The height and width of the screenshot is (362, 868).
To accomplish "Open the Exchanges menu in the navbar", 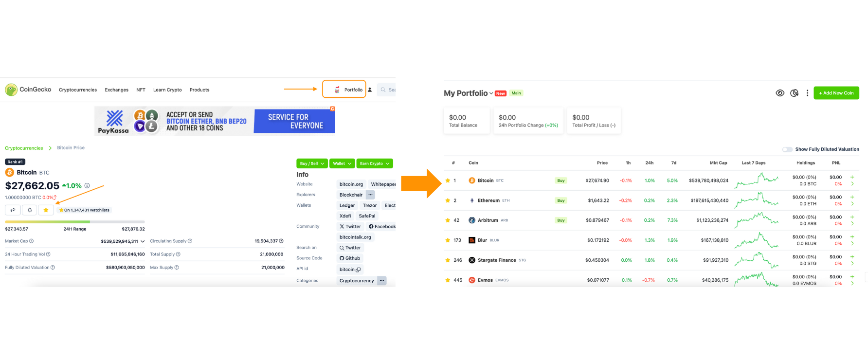I will [116, 90].
